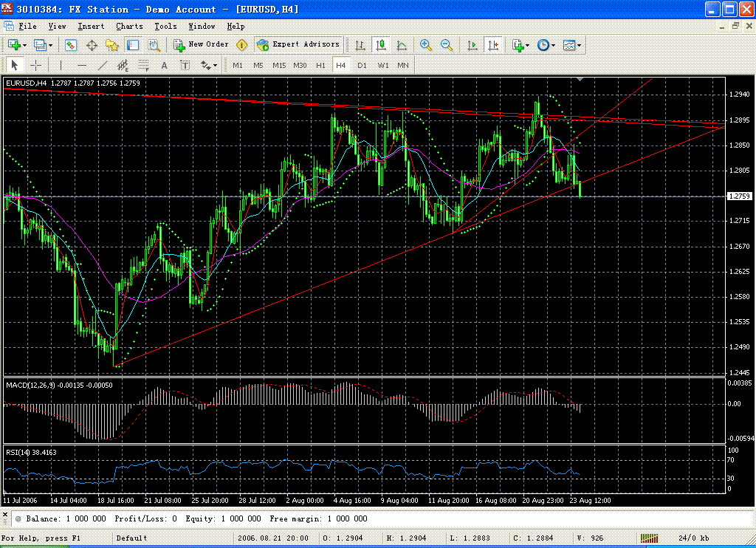Click the connection status bars in status bar
This screenshot has height=548, width=756.
[x=650, y=538]
